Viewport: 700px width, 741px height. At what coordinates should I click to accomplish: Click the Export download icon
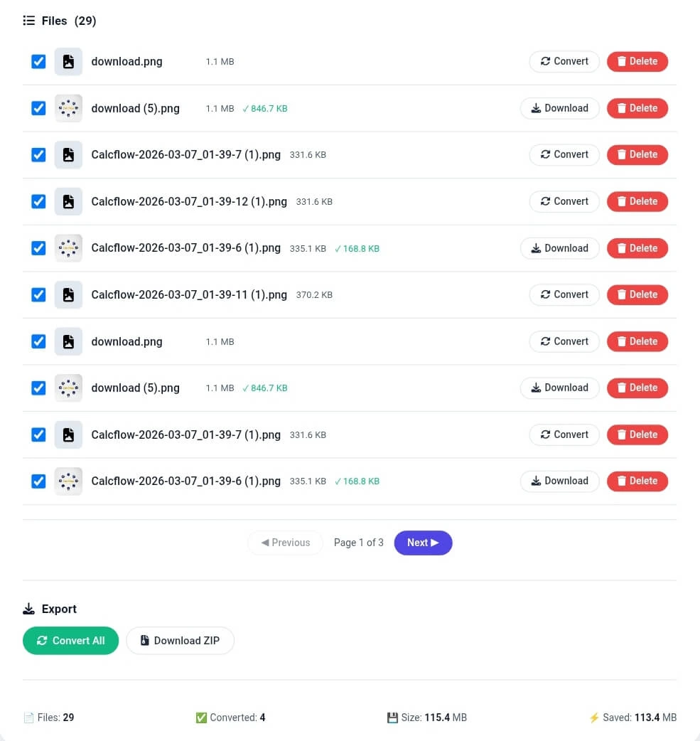pyautogui.click(x=28, y=608)
